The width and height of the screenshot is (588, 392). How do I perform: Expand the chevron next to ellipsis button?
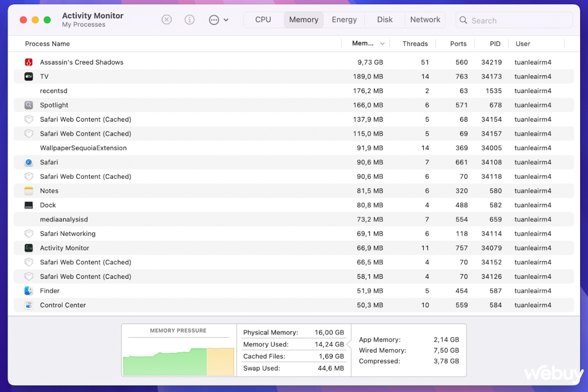[x=226, y=20]
